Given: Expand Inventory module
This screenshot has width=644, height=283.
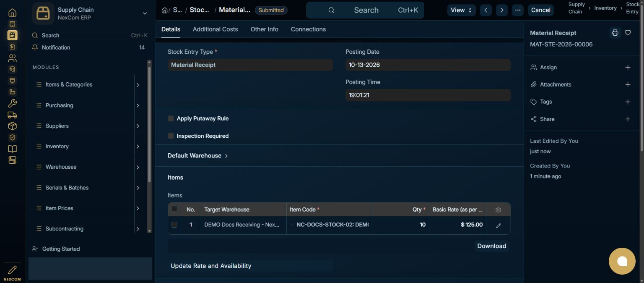Looking at the screenshot, I should 138,147.
